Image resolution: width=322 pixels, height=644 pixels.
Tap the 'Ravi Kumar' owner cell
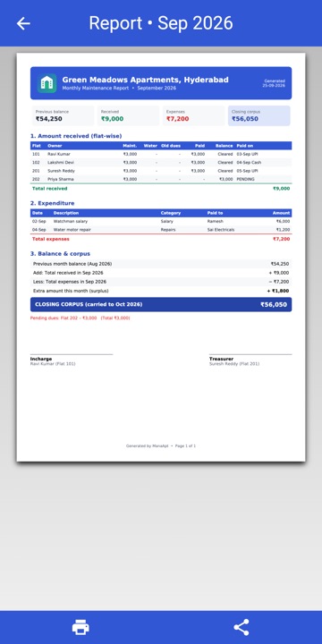point(59,154)
